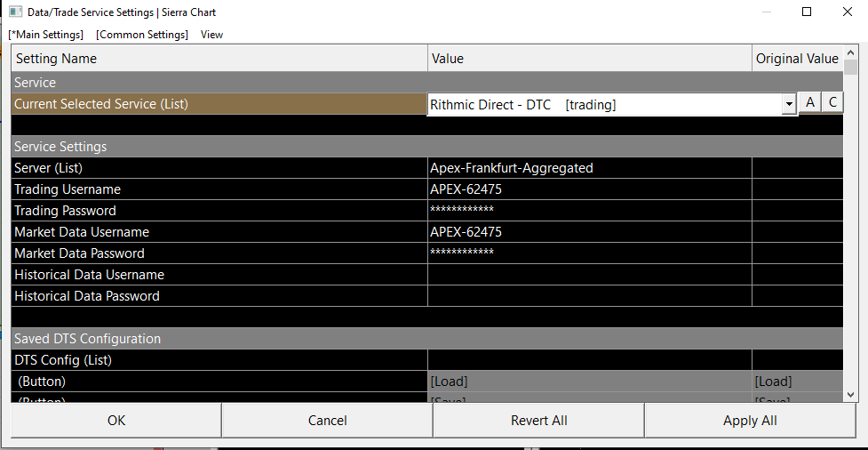Screen dimensions: 868x450
Task: Click the scrollbar down arrow
Action: (850, 394)
